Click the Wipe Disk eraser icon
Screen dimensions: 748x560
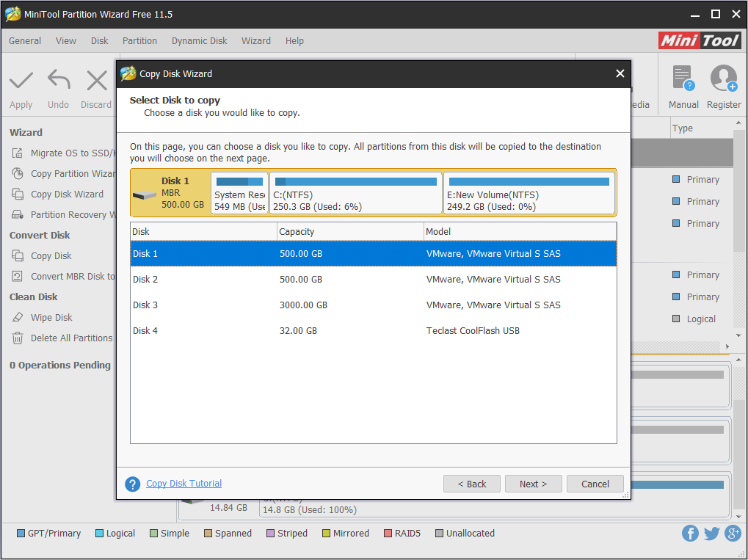tap(18, 317)
